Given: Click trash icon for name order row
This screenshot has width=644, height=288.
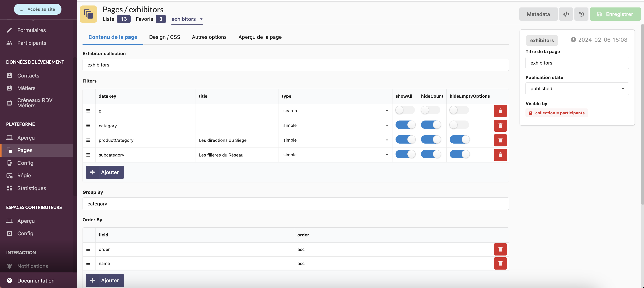Looking at the screenshot, I should coord(500,263).
